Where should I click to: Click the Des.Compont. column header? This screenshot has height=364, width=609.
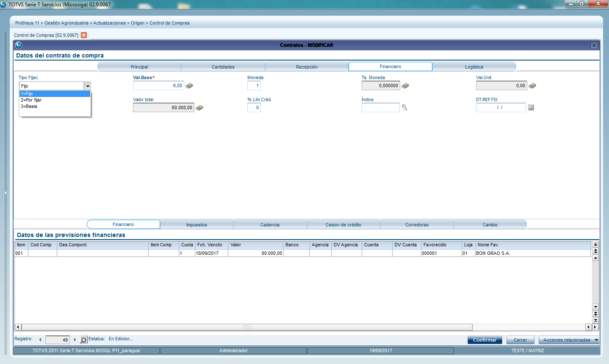(103, 245)
